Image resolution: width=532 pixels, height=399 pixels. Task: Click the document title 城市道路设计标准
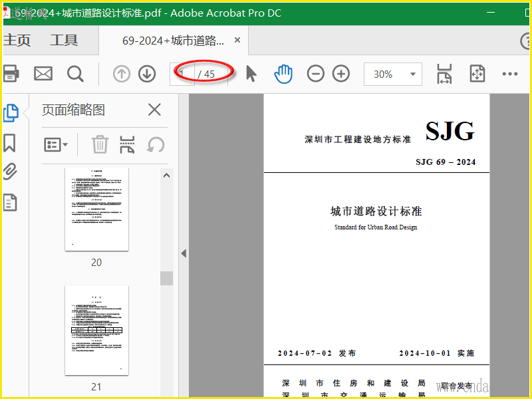pyautogui.click(x=376, y=211)
